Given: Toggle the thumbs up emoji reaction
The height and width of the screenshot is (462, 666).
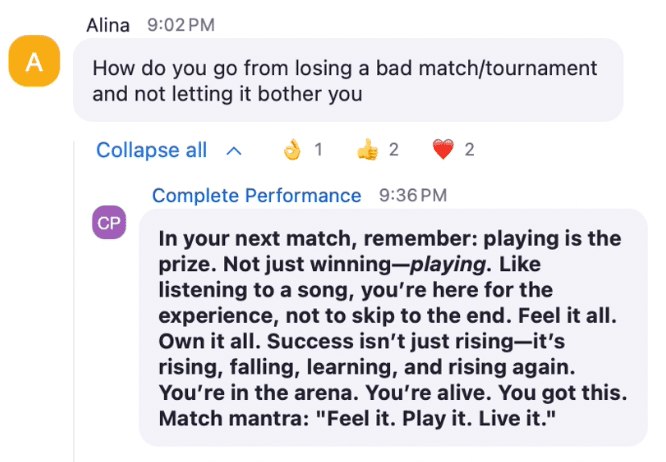Looking at the screenshot, I should [367, 149].
